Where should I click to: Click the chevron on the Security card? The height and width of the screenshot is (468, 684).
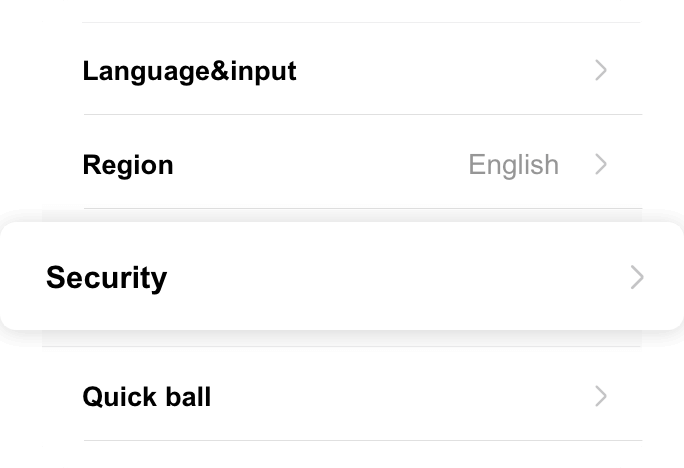click(637, 277)
